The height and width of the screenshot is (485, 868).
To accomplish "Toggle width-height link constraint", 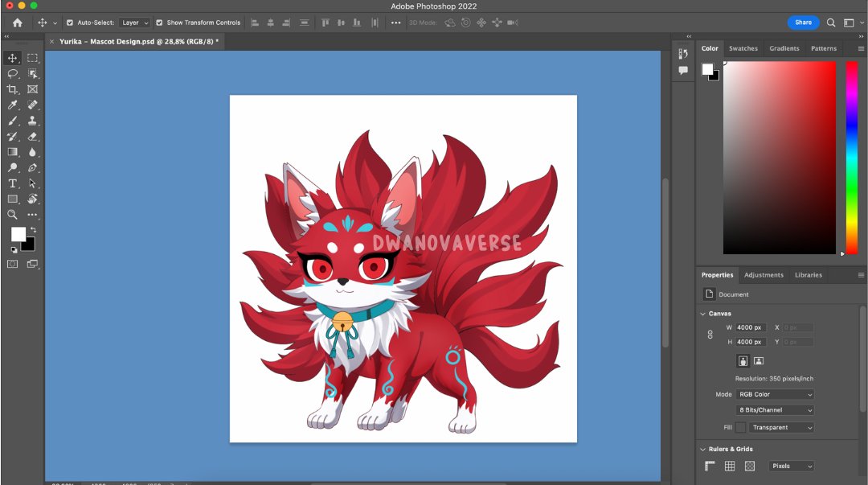I will pos(710,335).
